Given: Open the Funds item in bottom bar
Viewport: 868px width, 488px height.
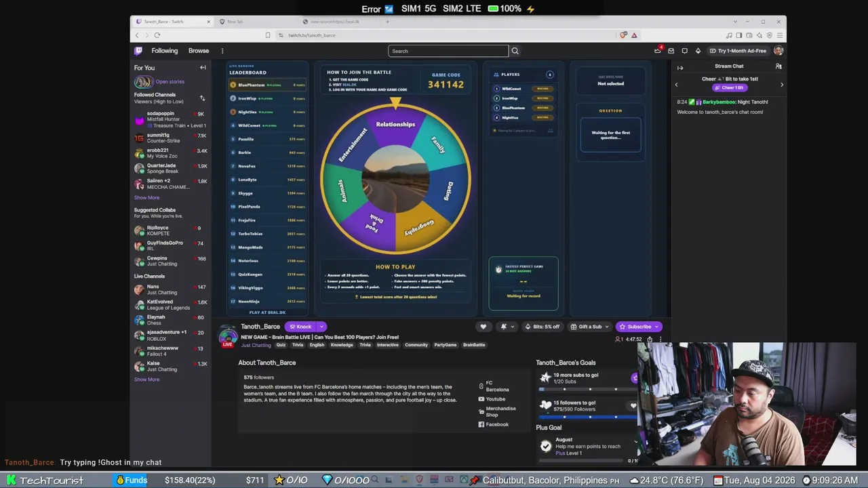Looking at the screenshot, I should (x=132, y=481).
